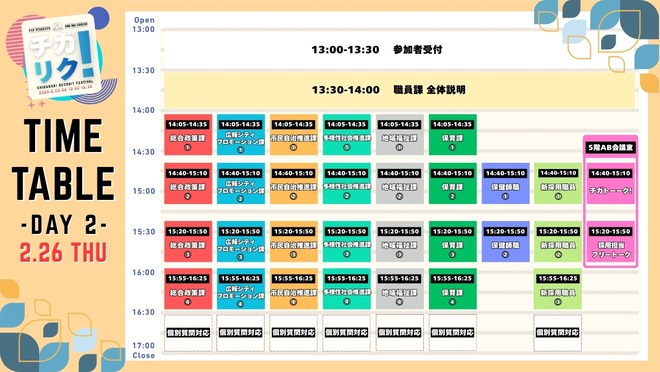This screenshot has width=660, height=372.
Task: Click the 15:30 time axis label
Action: pos(144,232)
